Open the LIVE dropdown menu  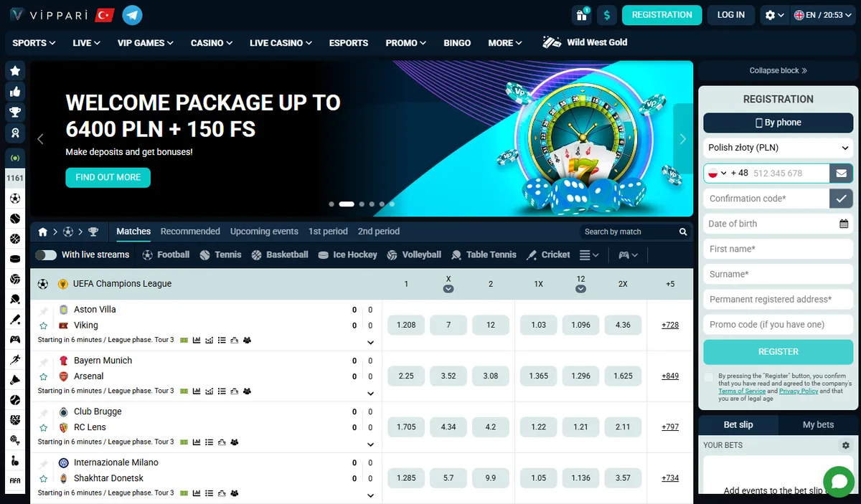(x=86, y=43)
